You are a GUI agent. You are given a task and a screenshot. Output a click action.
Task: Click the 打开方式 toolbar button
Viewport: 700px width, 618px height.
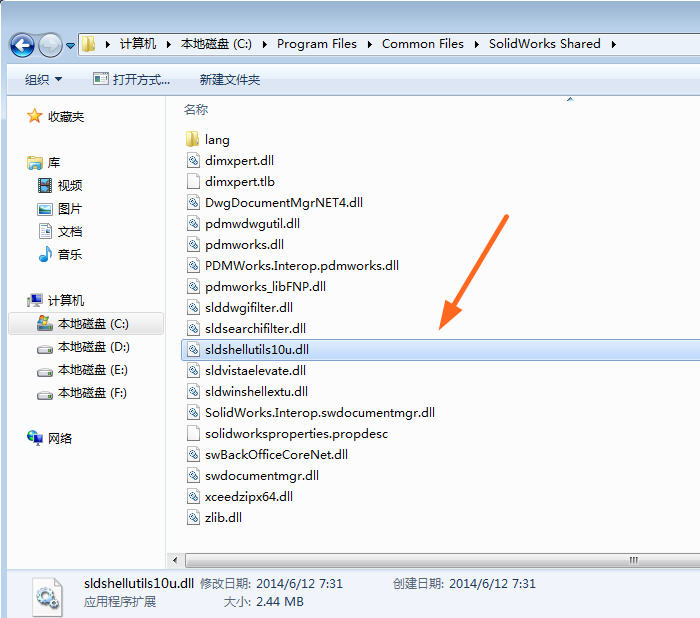[x=131, y=79]
